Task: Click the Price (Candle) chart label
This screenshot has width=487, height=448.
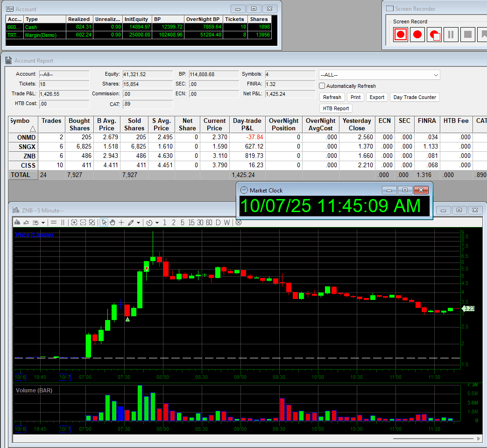Action: (x=34, y=235)
